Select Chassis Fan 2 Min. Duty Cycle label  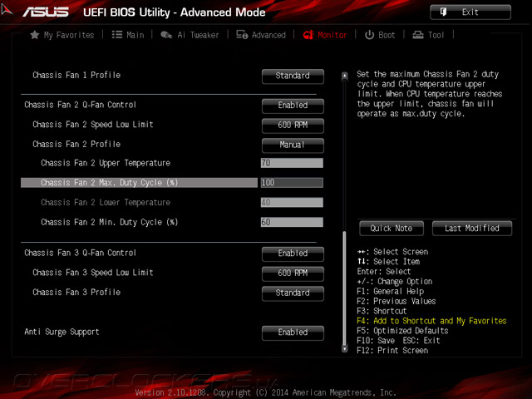pyautogui.click(x=109, y=222)
